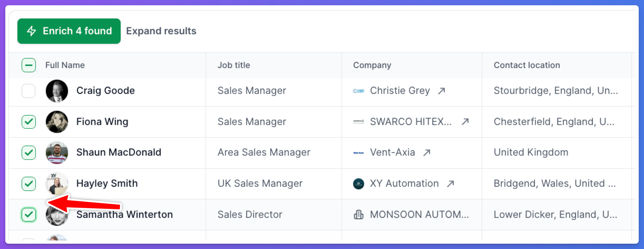Toggle the select-all header checkbox
644x249 pixels.
click(28, 65)
